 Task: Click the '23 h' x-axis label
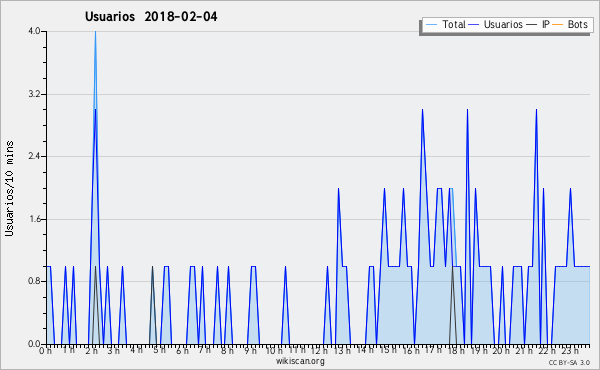pyautogui.click(x=570, y=350)
